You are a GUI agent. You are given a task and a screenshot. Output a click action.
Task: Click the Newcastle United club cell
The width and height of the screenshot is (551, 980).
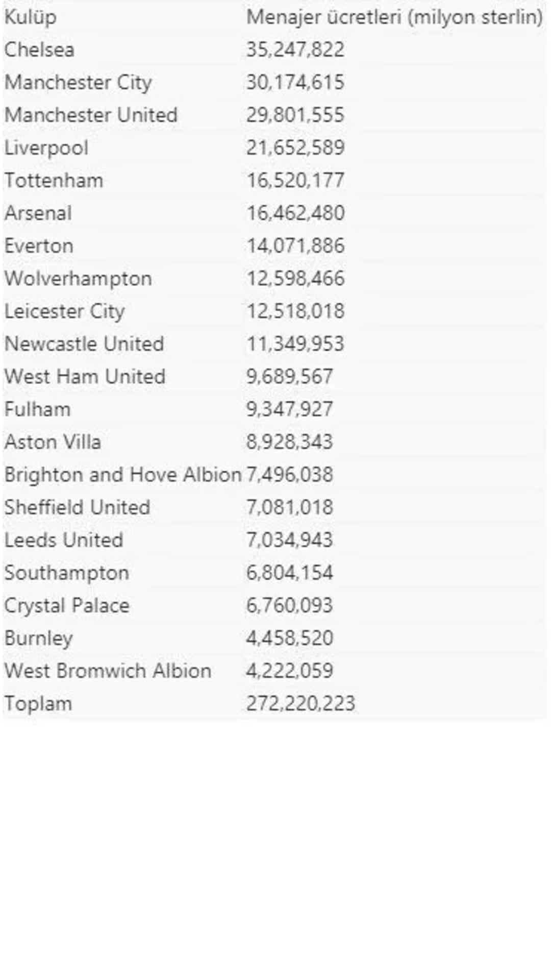84,344
